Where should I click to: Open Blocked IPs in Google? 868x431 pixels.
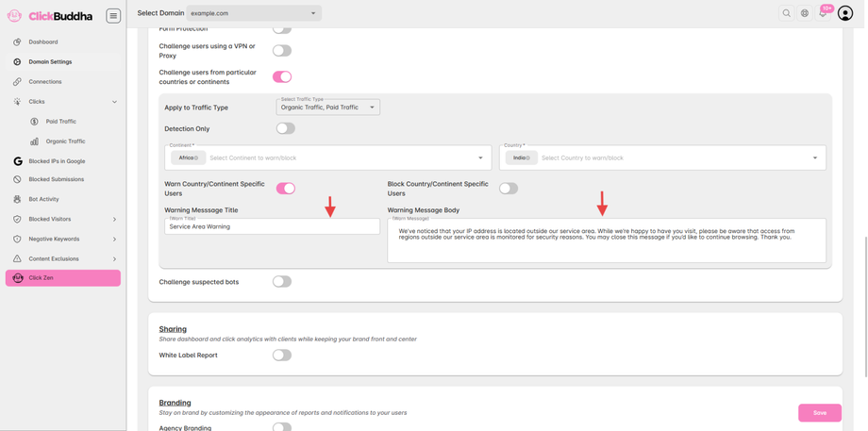[x=57, y=161]
